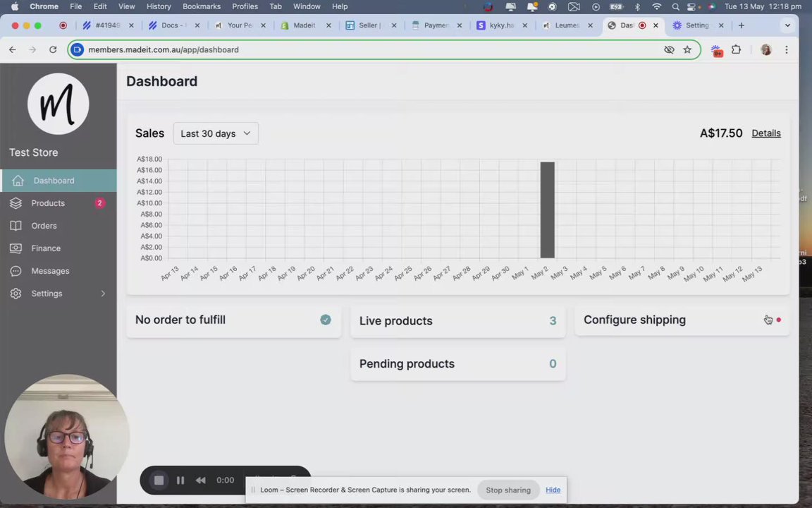Click the May 2 sales bar in chart

[548, 210]
